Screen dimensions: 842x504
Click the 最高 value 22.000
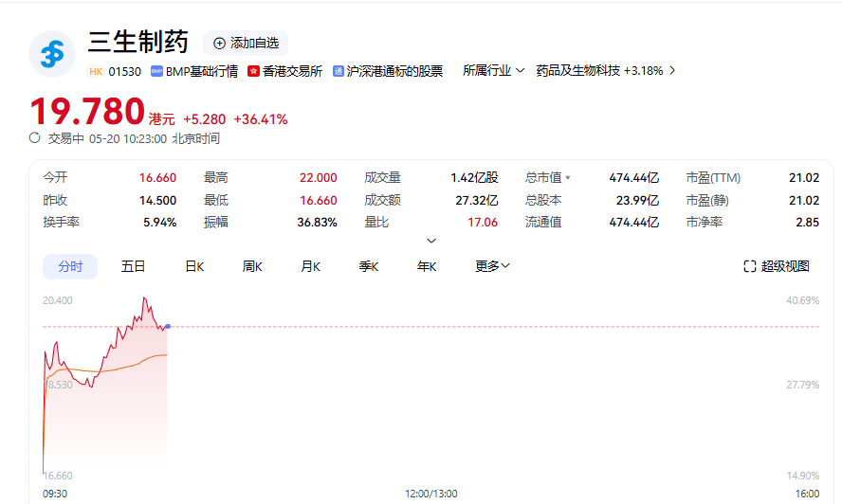[318, 178]
